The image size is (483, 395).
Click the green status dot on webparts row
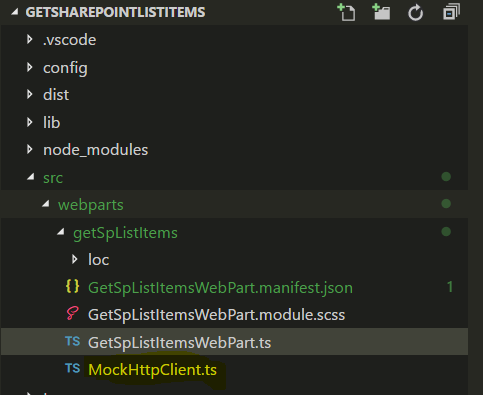(446, 204)
